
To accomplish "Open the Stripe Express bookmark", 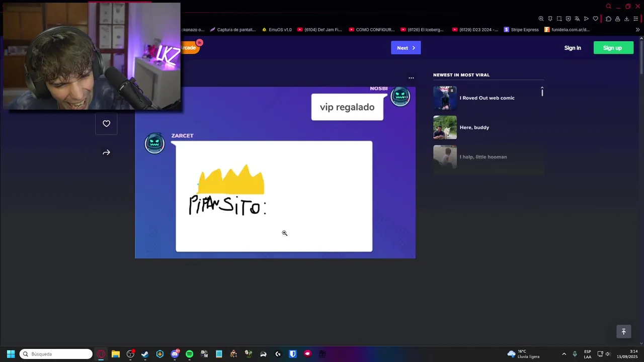I will point(521,30).
